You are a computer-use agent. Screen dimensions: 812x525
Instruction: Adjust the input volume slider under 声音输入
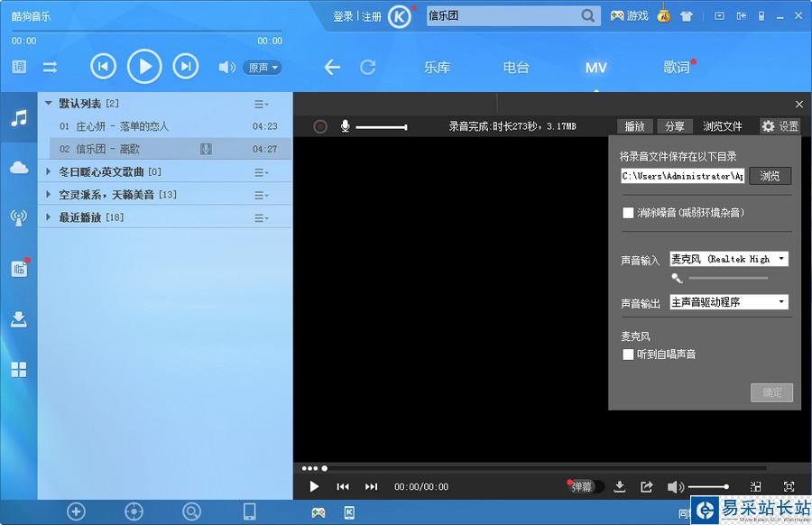pos(727,278)
